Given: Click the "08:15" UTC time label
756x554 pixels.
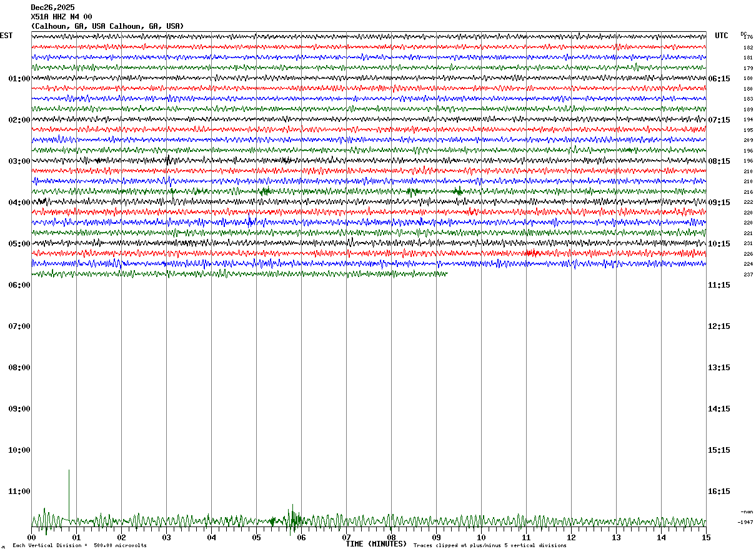Looking at the screenshot, I should tap(719, 161).
